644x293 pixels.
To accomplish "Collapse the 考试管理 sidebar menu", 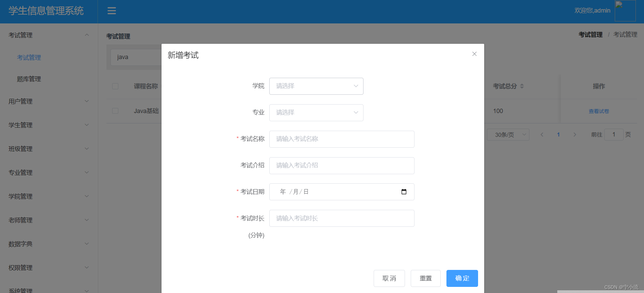I will pos(49,35).
